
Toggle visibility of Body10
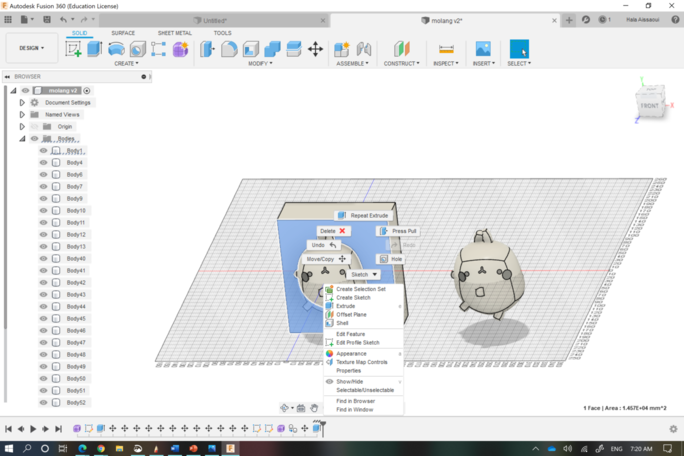44,211
